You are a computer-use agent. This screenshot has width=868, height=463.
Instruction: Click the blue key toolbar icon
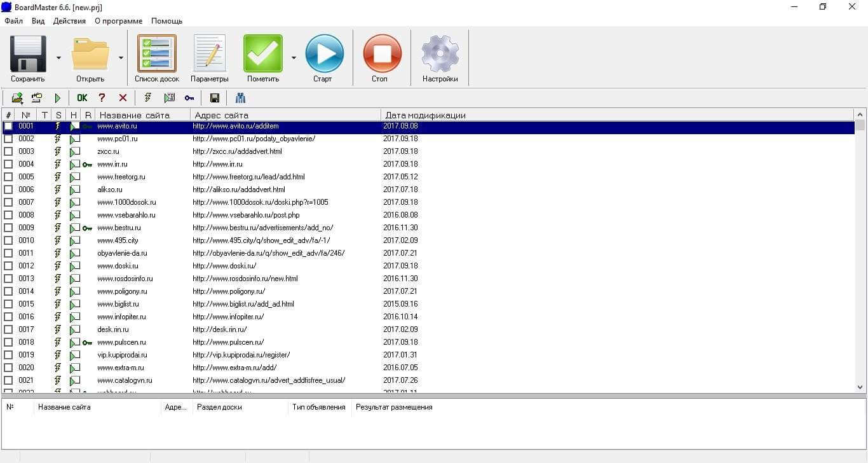point(189,98)
